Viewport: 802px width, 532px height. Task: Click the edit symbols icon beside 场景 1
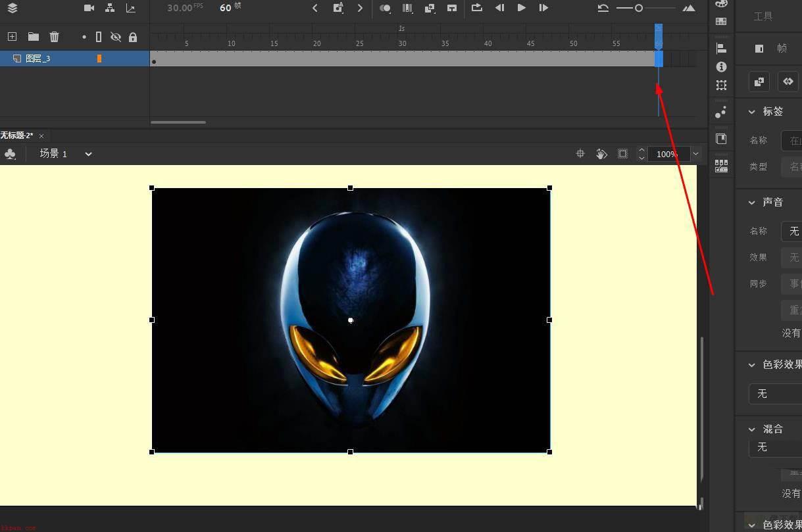[10, 154]
